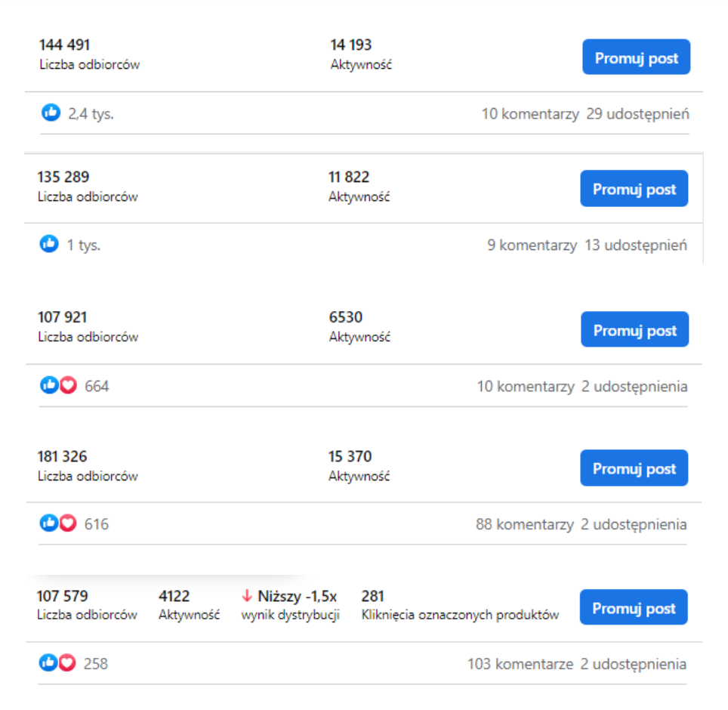Click the like icon beside 2,4 tys.
This screenshot has height=710, width=728.
pos(51,113)
